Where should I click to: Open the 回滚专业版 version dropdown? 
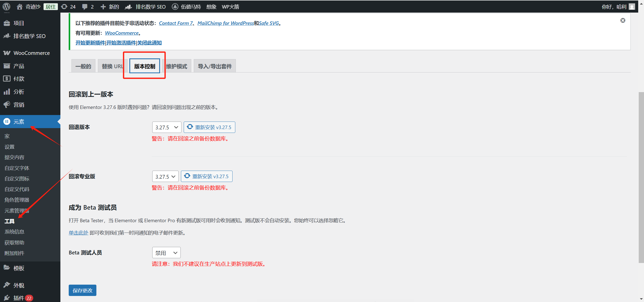coord(165,176)
